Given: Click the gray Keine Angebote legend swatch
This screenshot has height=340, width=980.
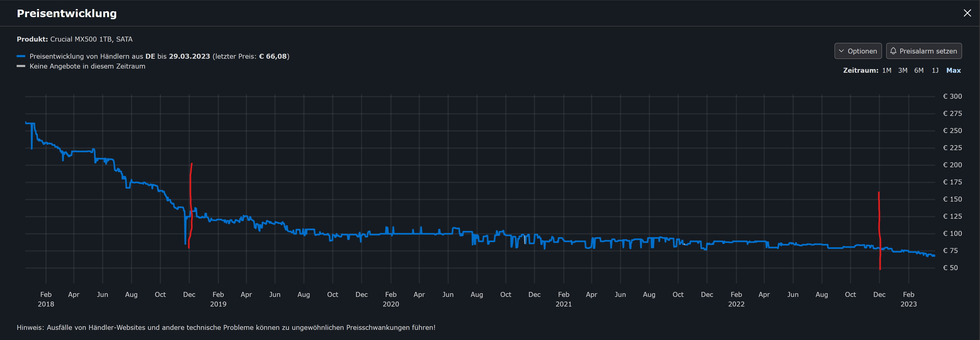Looking at the screenshot, I should tap(21, 66).
